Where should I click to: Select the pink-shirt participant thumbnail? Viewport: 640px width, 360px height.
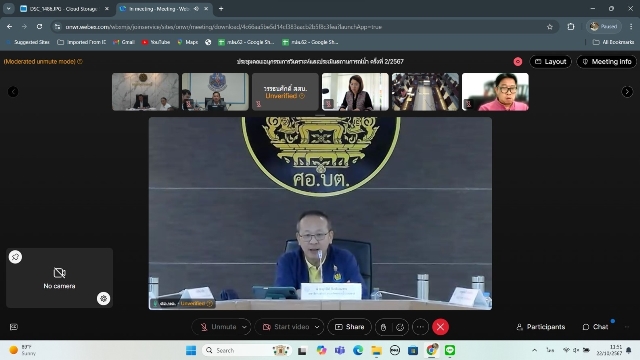[495, 92]
